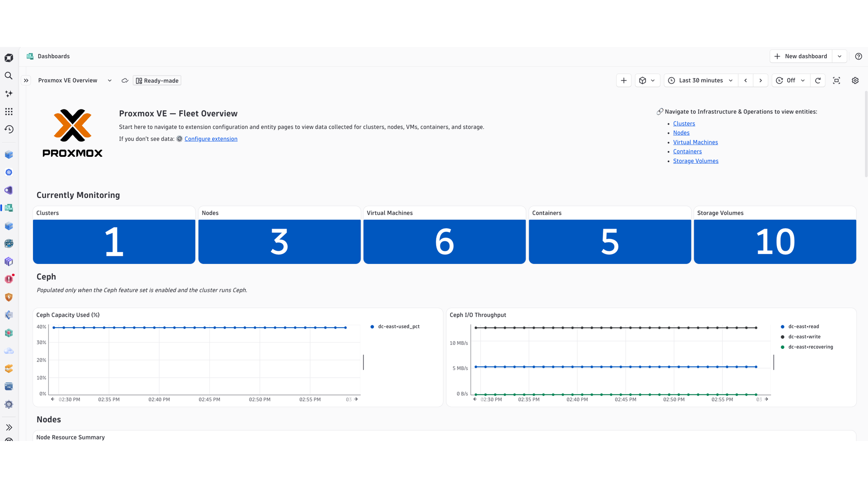Viewport: 868px width, 488px height.
Task: Click the Ceph Capacity Used (%) tile title
Action: [x=68, y=315]
